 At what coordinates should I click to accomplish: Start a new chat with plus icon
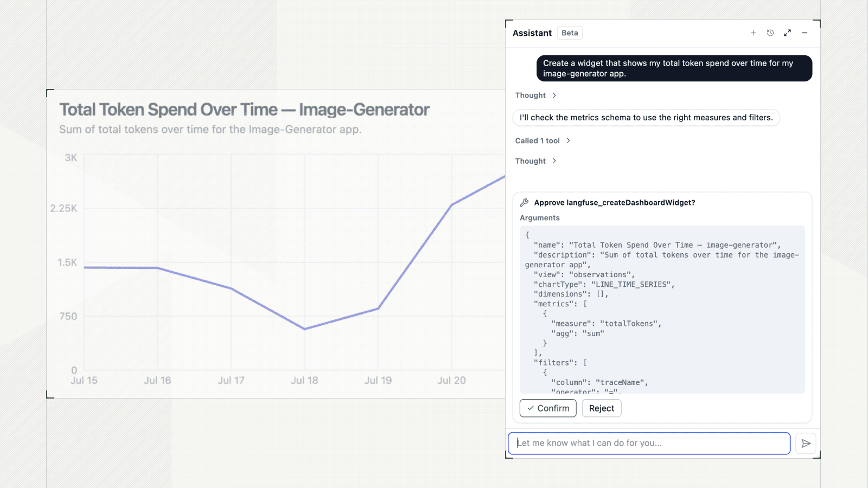point(753,33)
